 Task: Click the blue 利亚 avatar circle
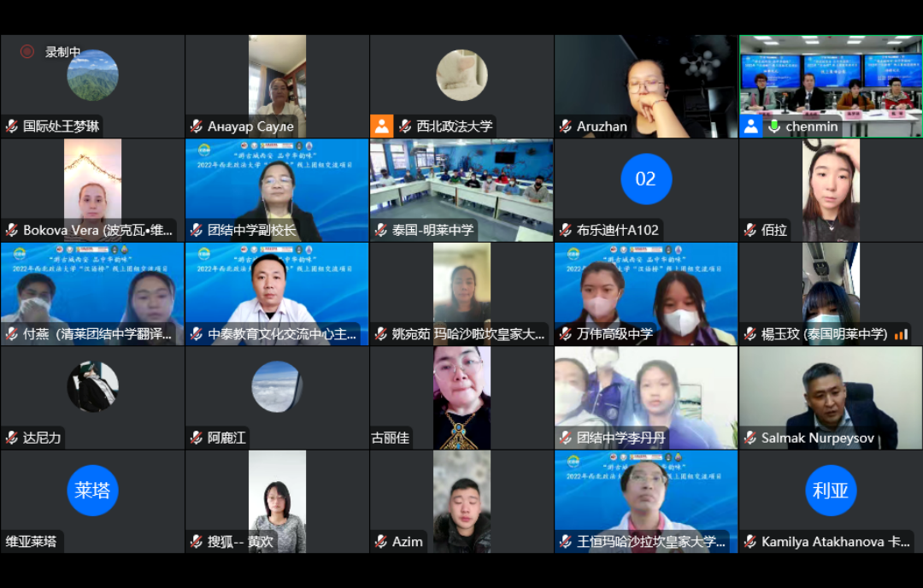click(x=831, y=491)
